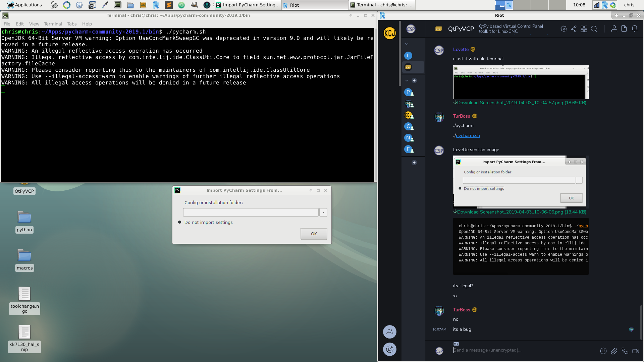Start a voice call with phone icon

point(625,351)
